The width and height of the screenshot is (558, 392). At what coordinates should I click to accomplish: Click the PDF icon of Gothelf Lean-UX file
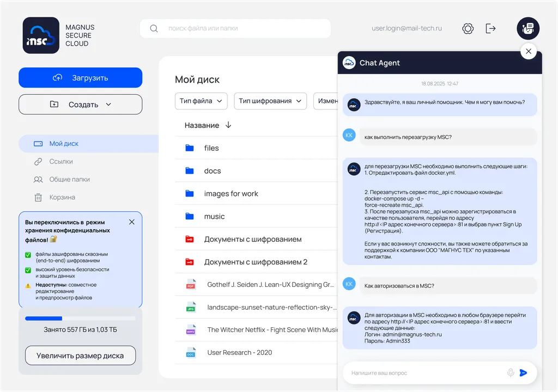191,284
